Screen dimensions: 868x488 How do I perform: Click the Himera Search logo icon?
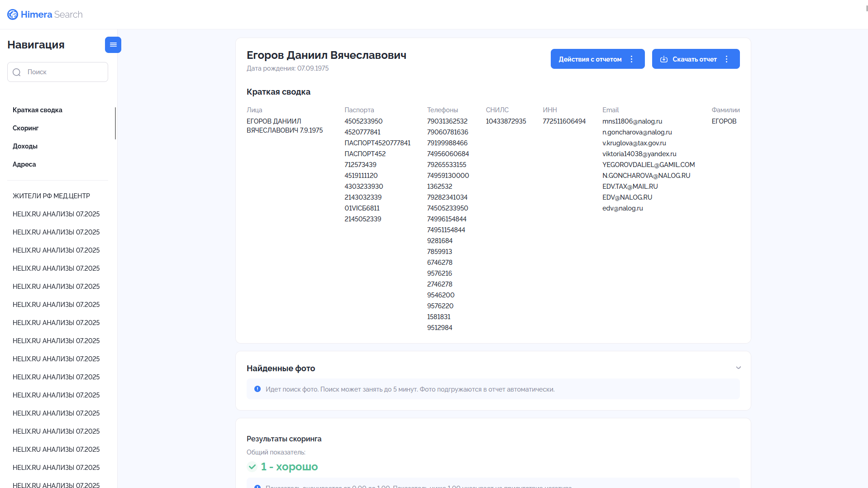point(13,14)
